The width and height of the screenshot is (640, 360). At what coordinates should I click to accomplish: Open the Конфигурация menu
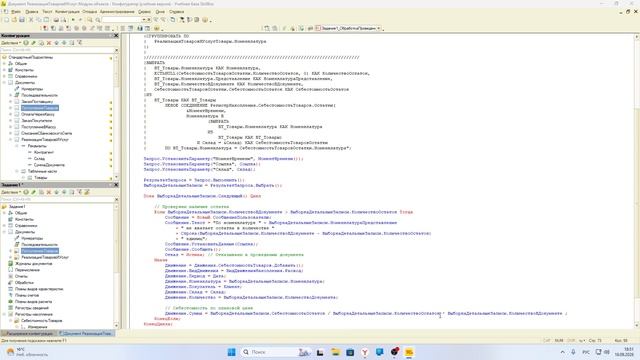(x=67, y=11)
